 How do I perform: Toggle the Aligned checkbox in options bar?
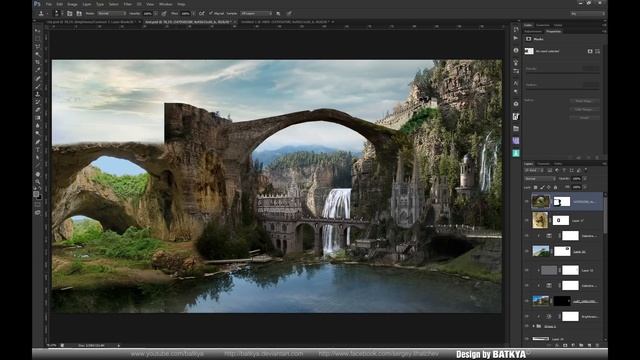(x=211, y=13)
